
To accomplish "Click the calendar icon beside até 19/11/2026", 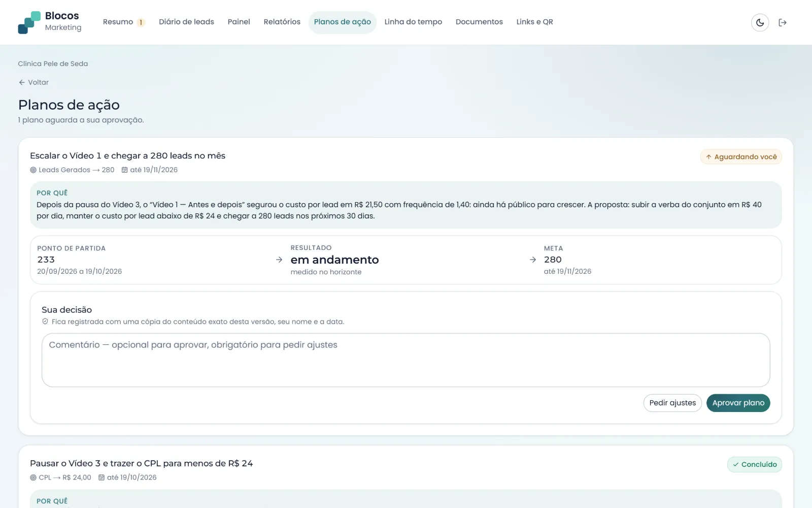I will click(124, 170).
